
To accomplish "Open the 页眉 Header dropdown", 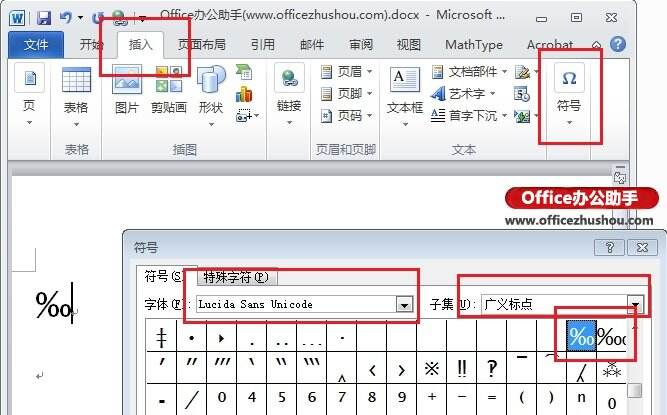I will click(x=346, y=71).
